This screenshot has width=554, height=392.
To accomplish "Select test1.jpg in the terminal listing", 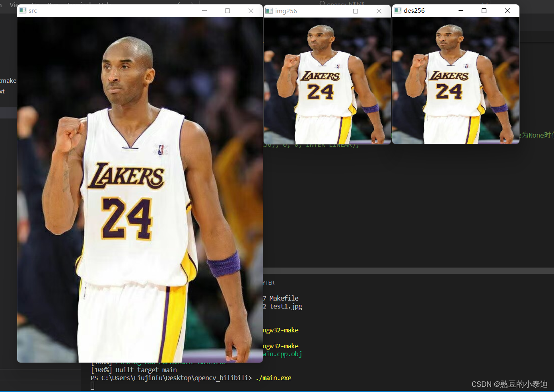I will [286, 307].
